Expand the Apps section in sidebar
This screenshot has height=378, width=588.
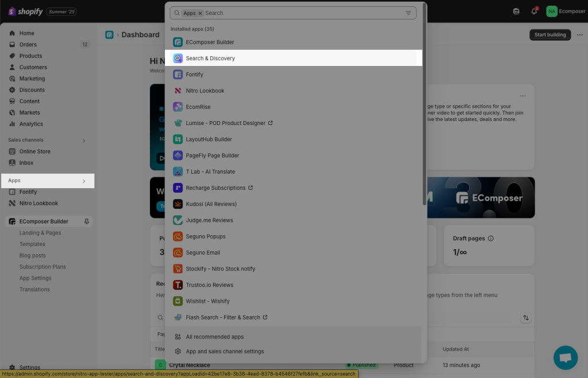tap(84, 181)
